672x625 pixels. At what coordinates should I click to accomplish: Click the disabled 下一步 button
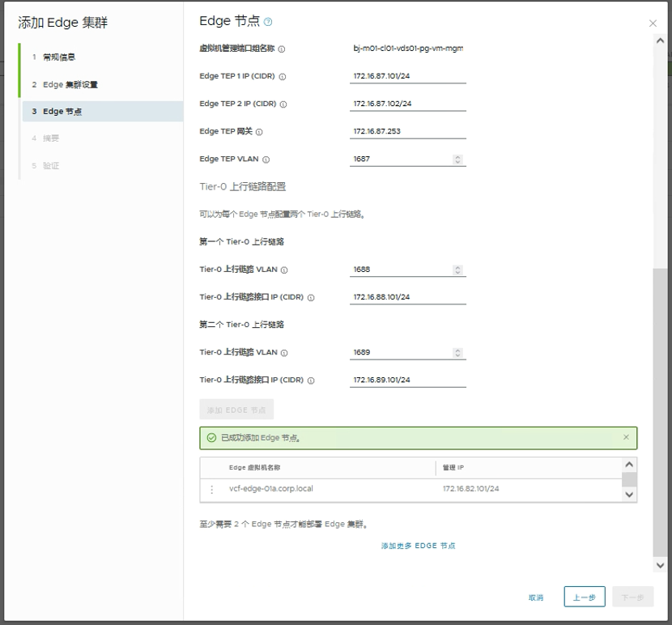pyautogui.click(x=633, y=597)
